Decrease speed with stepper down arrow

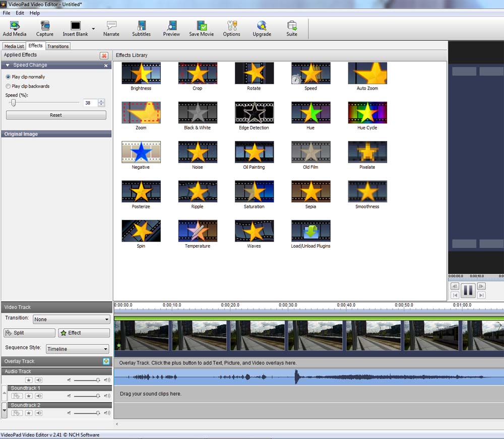[x=101, y=105]
